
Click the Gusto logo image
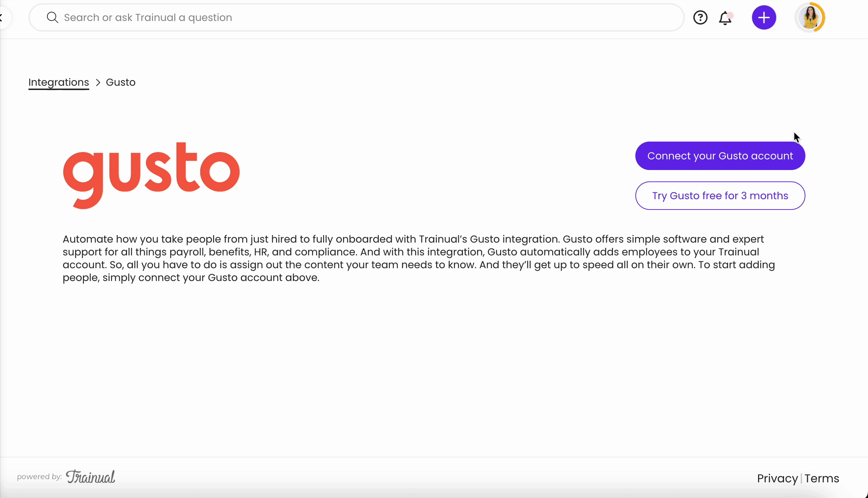point(151,176)
